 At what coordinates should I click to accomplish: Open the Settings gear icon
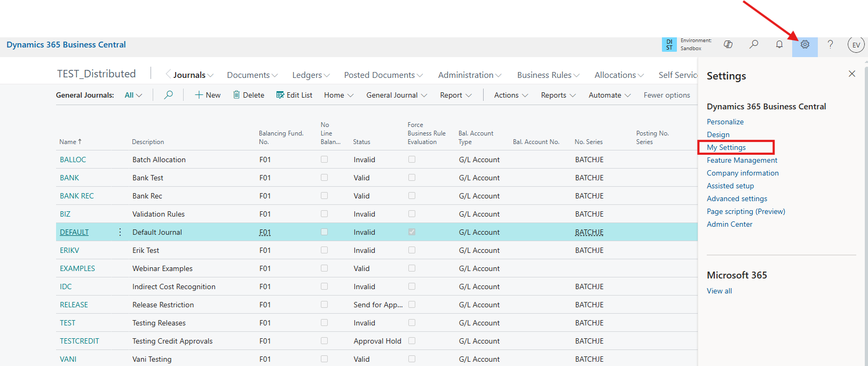click(x=804, y=45)
